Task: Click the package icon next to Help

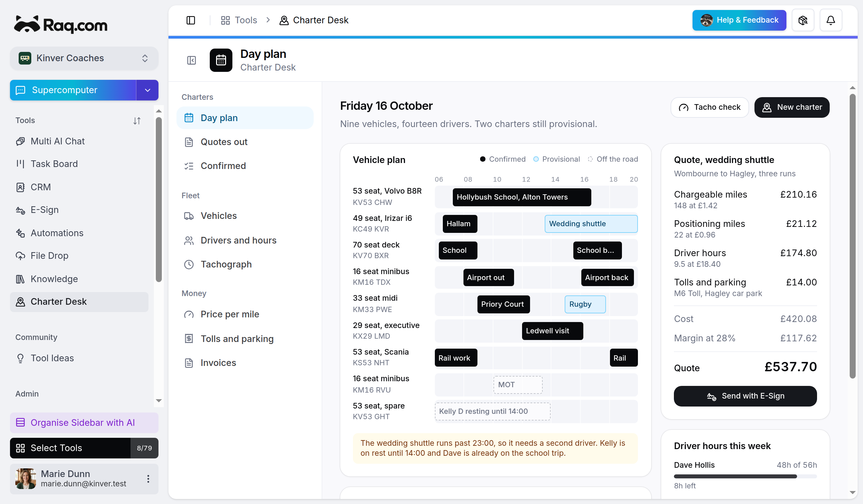Action: click(803, 20)
